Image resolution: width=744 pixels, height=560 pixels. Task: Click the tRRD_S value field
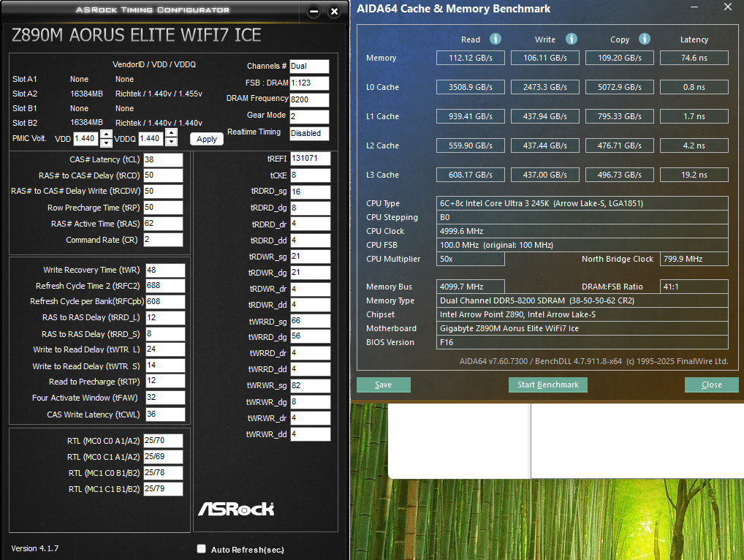(165, 334)
